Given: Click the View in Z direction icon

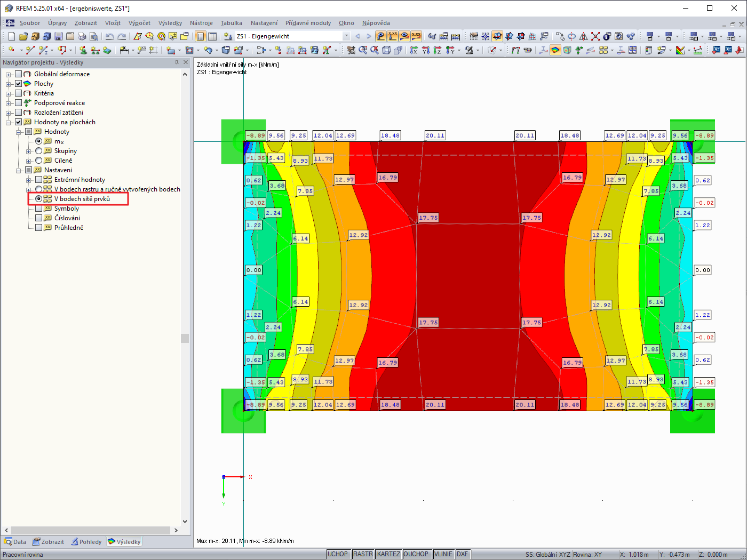Looking at the screenshot, I should pyautogui.click(x=438, y=50).
